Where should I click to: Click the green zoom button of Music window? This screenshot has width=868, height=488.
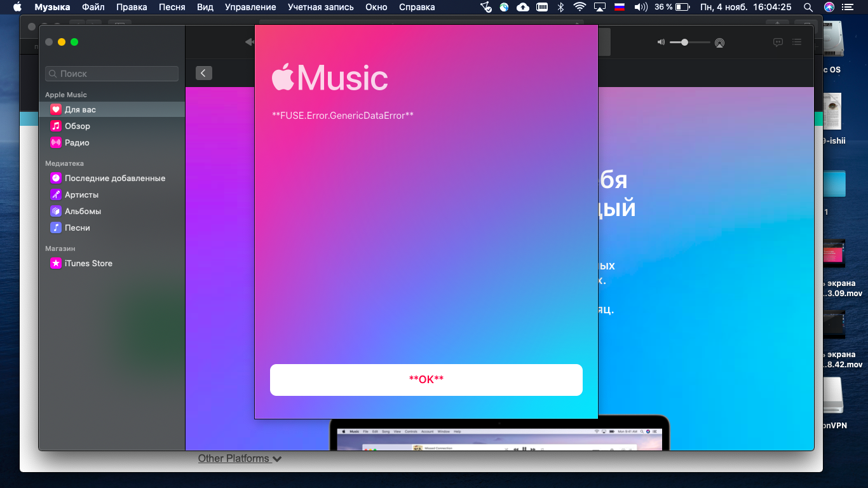tap(74, 42)
